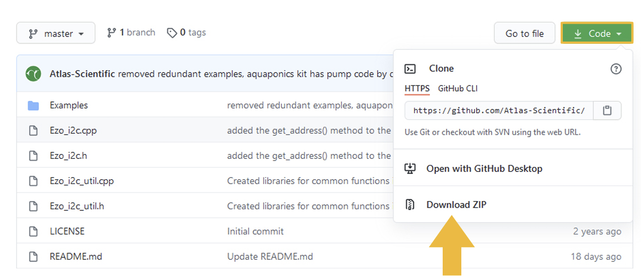Switch to the GitHub CLI tab

pyautogui.click(x=457, y=88)
